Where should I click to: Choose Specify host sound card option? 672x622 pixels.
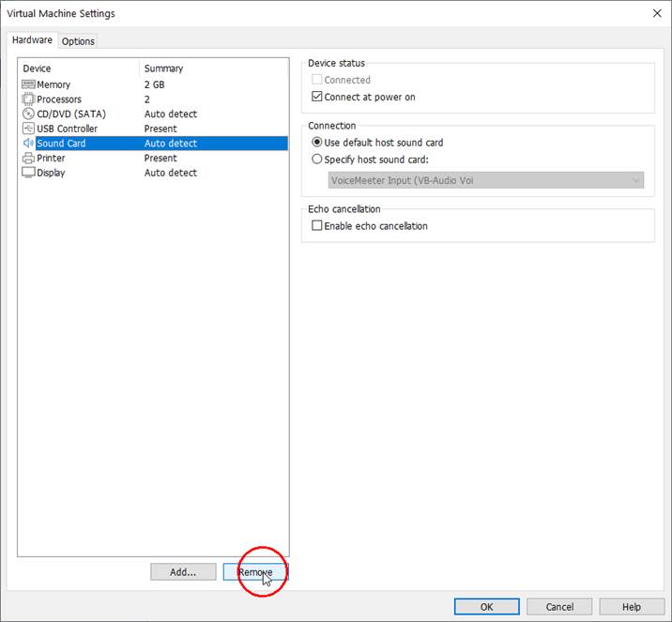tap(316, 159)
